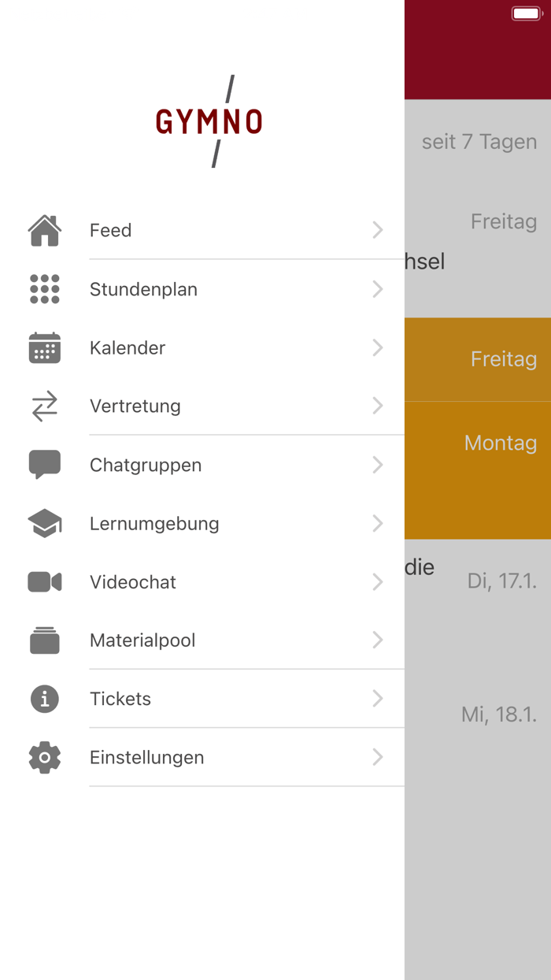Expand the chevron next to Videochat
This screenshot has width=551, height=980.
pos(378,581)
